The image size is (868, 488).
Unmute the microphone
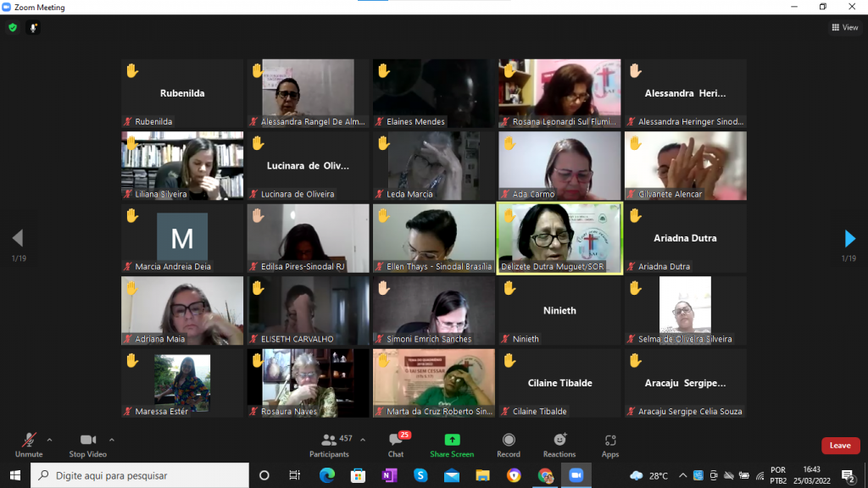(29, 444)
